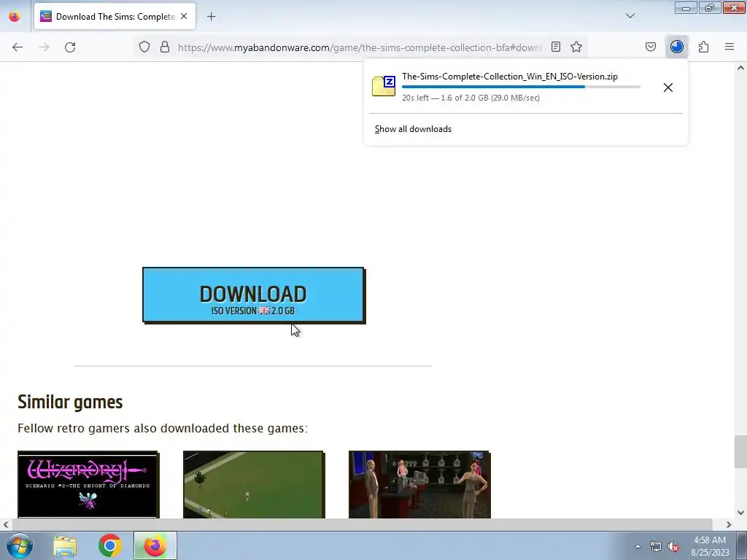This screenshot has width=747, height=560.
Task: Toggle reader view icon in the address bar
Action: (x=555, y=47)
